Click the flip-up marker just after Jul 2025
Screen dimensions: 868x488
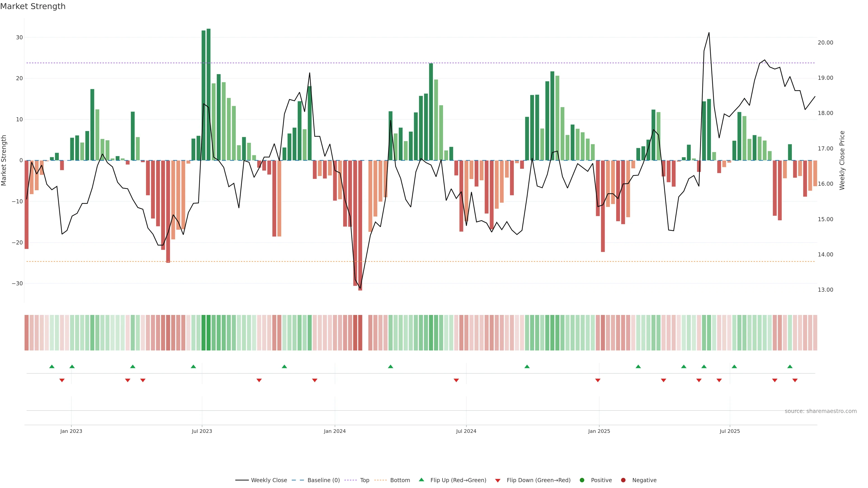coord(734,366)
